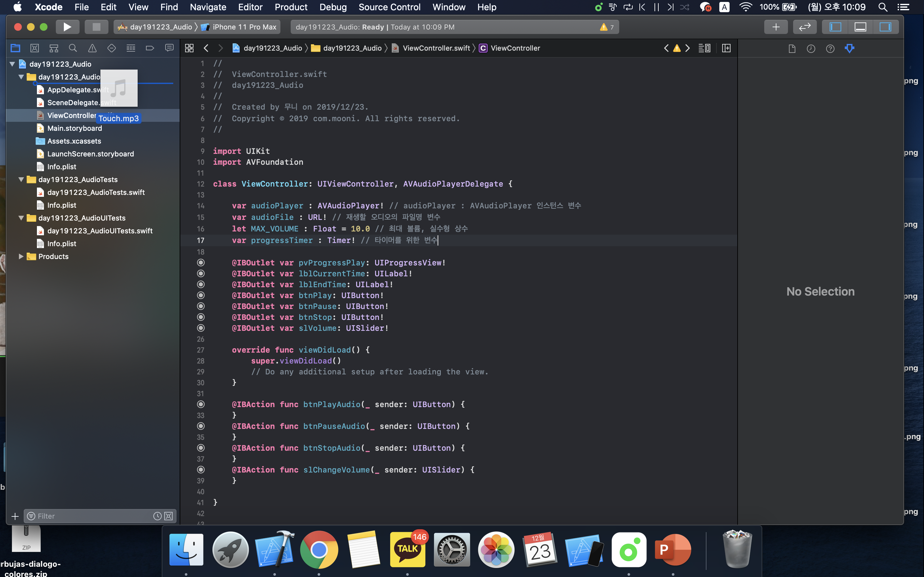Show the Quick Help inspector
The width and height of the screenshot is (924, 577).
click(830, 48)
